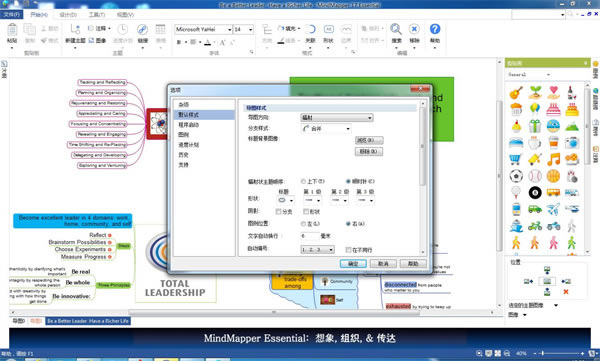
Task: Open the 标题 shape dropdown
Action: click(x=285, y=200)
